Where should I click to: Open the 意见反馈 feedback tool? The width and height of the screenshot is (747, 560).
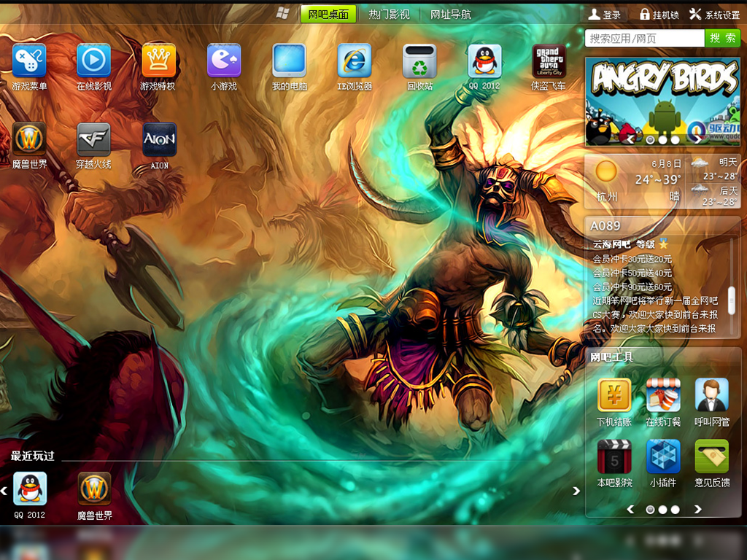tap(712, 456)
